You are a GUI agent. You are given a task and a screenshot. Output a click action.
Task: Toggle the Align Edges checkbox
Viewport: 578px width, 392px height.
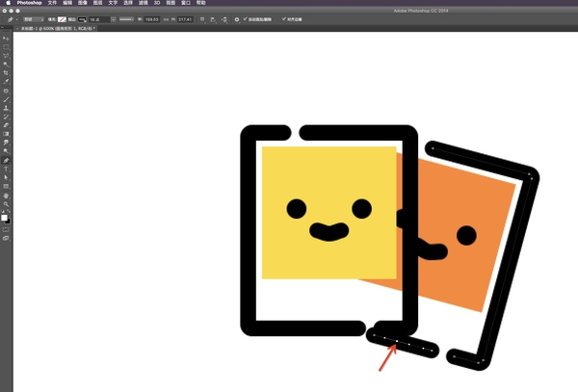click(x=284, y=19)
